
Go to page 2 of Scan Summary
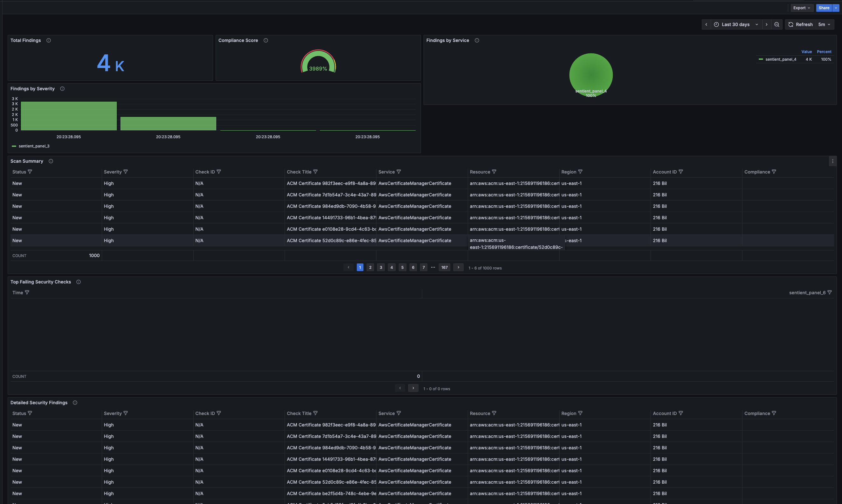(370, 267)
